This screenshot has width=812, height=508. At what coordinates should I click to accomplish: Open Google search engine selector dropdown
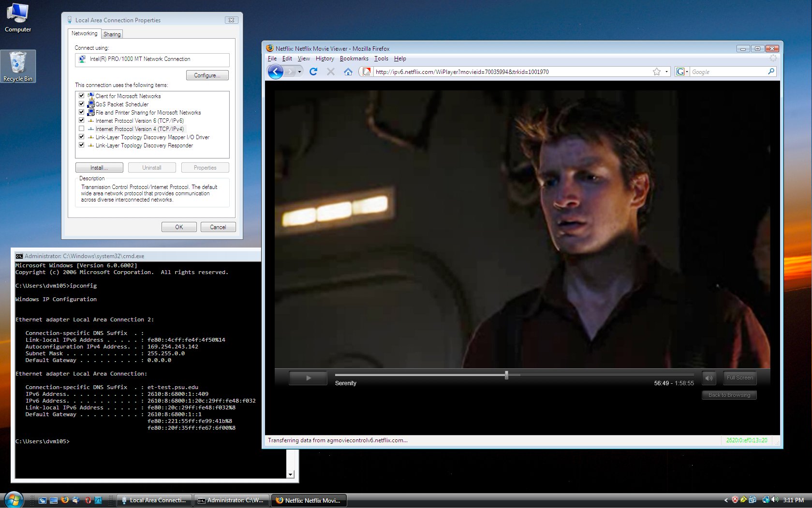click(x=682, y=72)
